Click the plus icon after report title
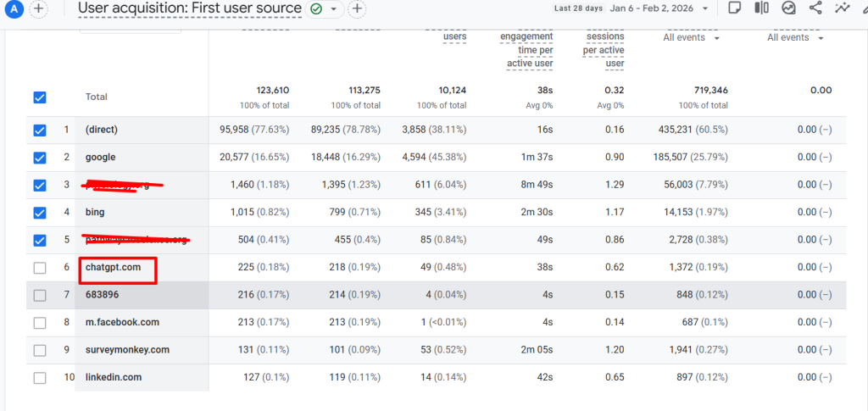Screen dimensions: 868x411 pos(358,8)
